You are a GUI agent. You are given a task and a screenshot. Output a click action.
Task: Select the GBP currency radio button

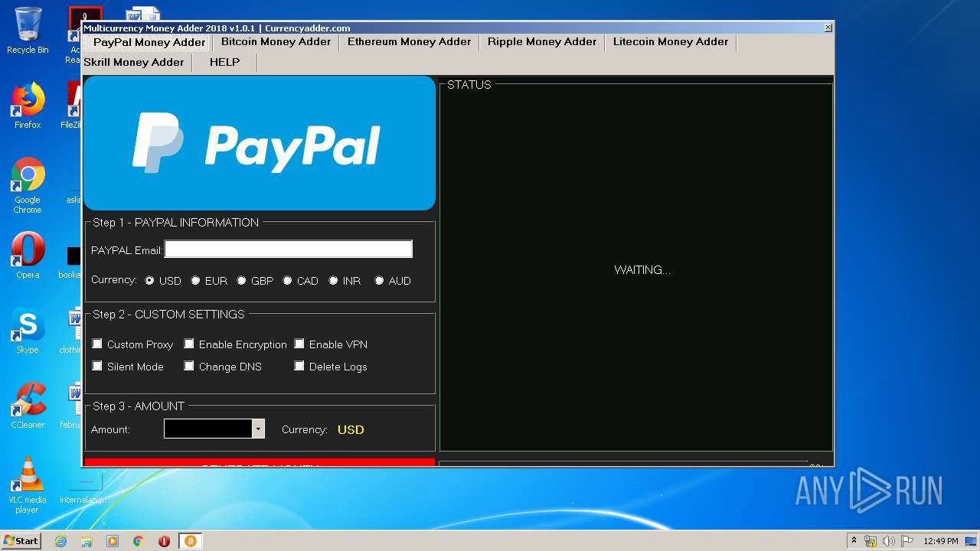point(242,281)
